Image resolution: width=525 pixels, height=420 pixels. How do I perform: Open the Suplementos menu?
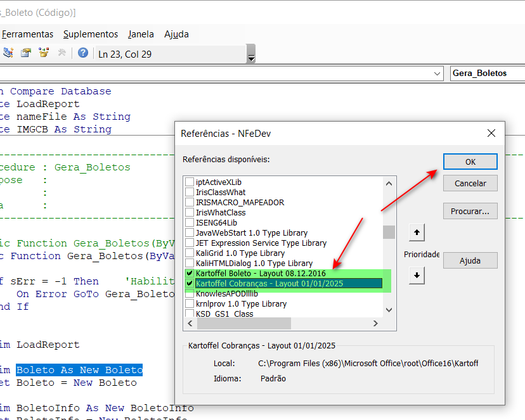pos(91,34)
